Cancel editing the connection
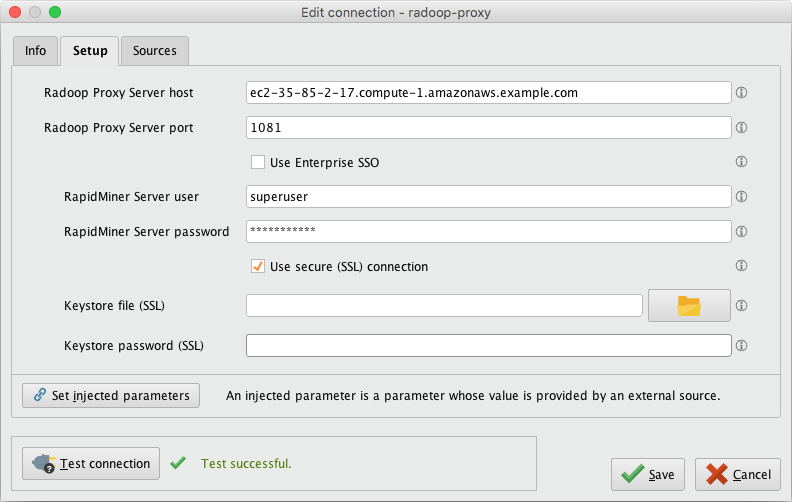 click(738, 474)
